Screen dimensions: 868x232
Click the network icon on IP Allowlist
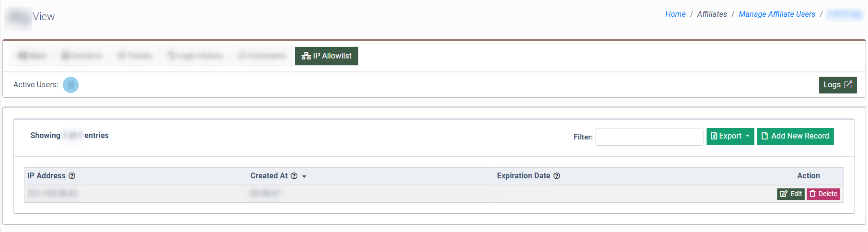[x=306, y=56]
